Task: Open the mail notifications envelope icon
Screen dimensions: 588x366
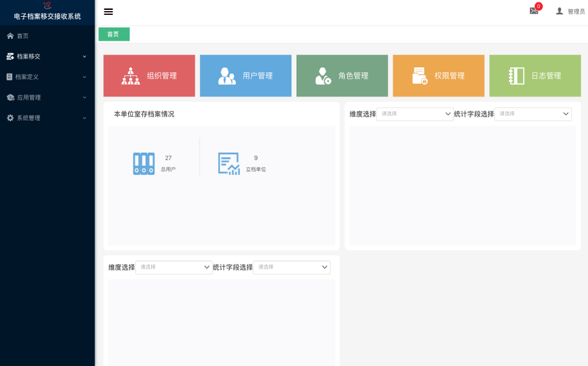Action: 534,11
